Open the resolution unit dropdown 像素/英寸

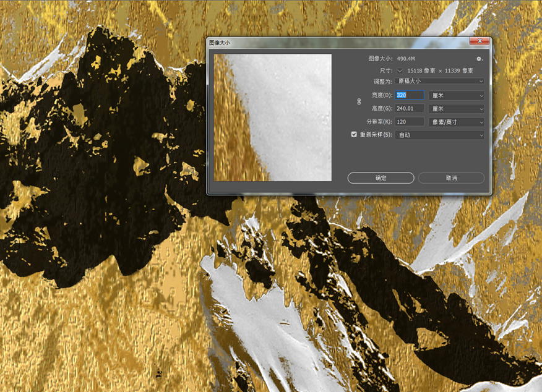tap(456, 122)
